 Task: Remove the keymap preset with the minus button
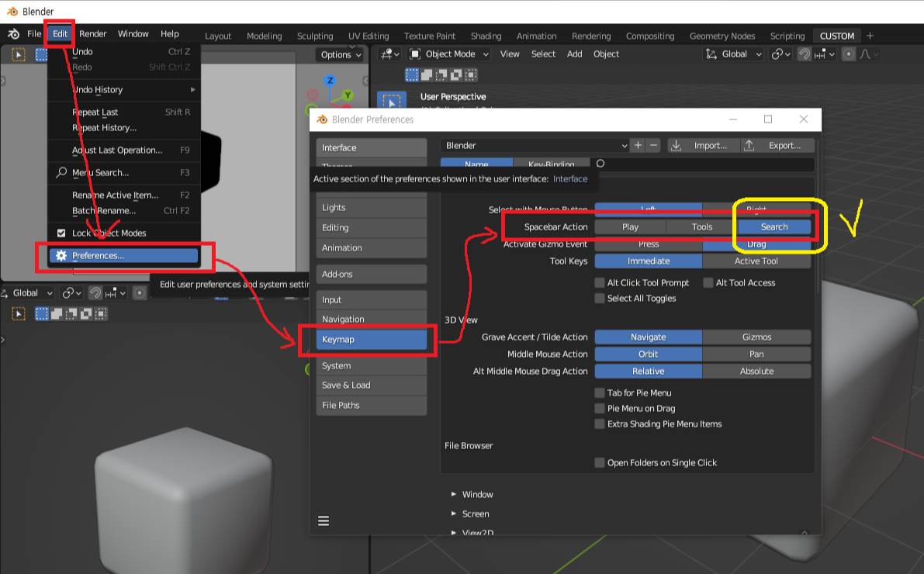653,145
